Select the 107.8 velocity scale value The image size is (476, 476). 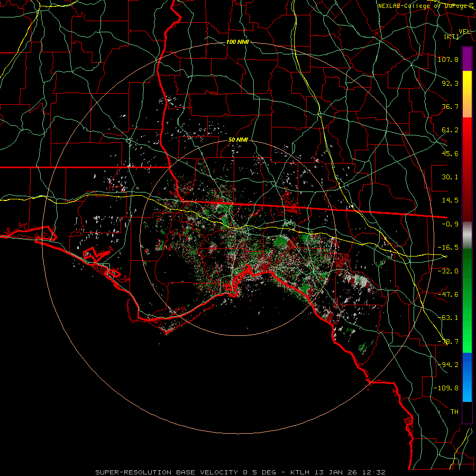(x=448, y=59)
